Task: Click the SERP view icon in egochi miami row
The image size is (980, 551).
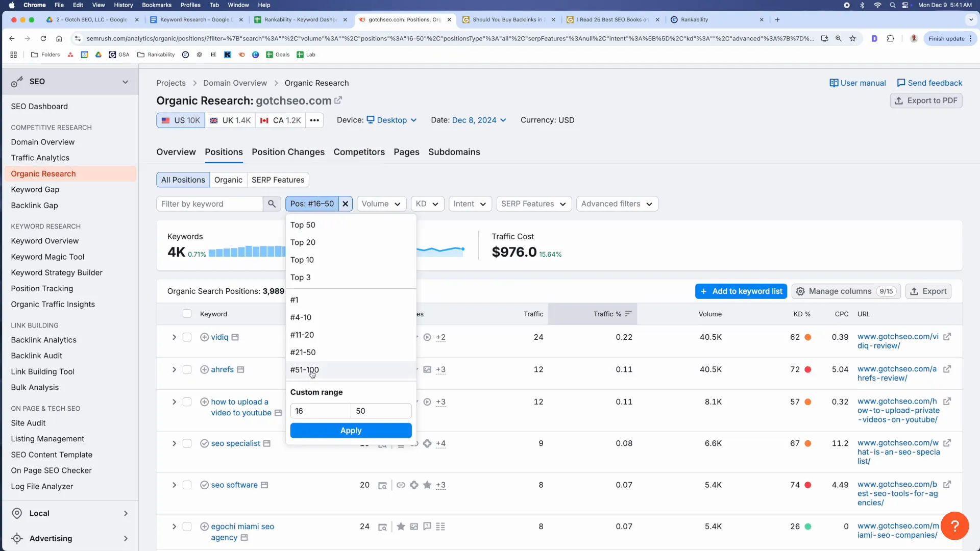Action: 382,527
